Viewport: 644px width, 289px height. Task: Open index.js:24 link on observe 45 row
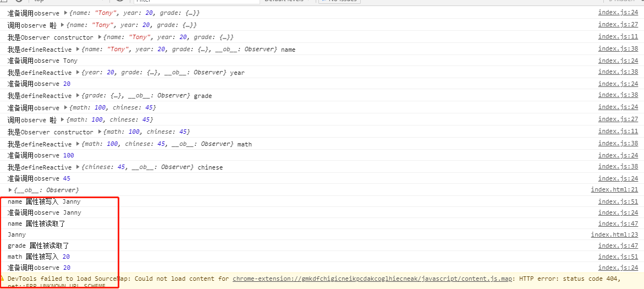pos(618,178)
